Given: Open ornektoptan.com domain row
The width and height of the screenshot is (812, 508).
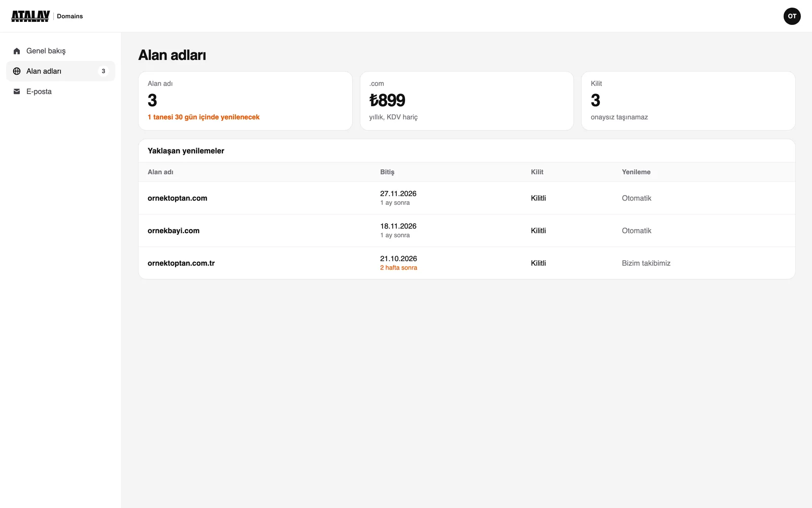Looking at the screenshot, I should 467,198.
